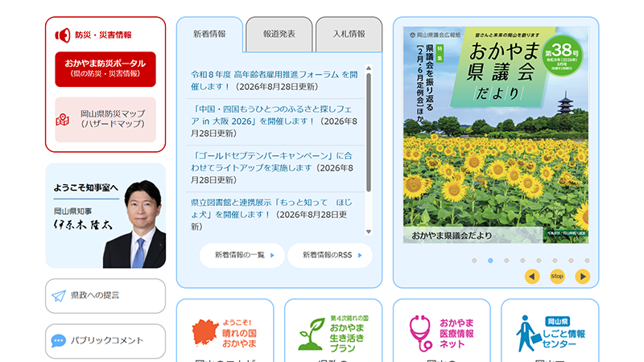Click news list scroll up arrow
The image size is (644, 362).
(369, 68)
